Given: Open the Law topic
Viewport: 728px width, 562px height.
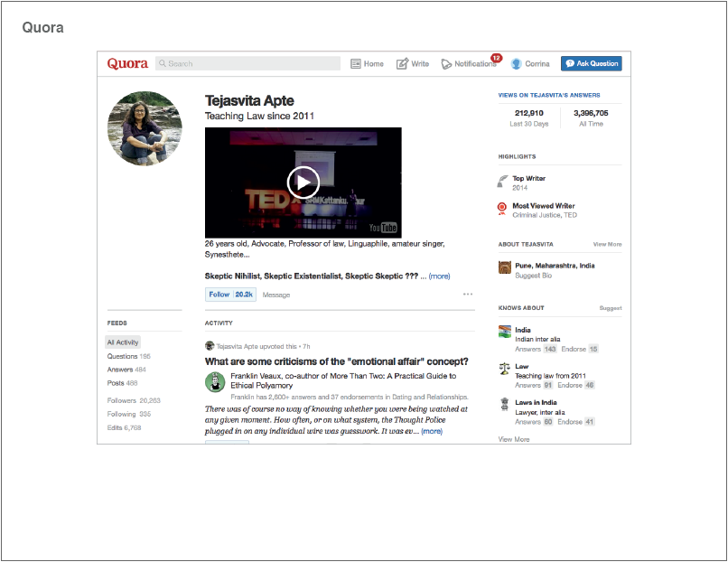Looking at the screenshot, I should pyautogui.click(x=522, y=367).
